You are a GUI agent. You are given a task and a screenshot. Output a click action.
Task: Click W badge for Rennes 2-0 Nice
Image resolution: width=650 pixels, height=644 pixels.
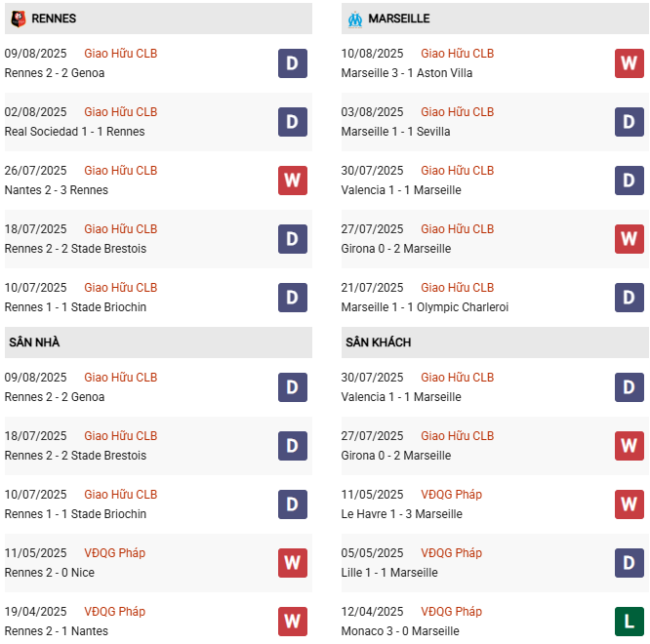[293, 563]
